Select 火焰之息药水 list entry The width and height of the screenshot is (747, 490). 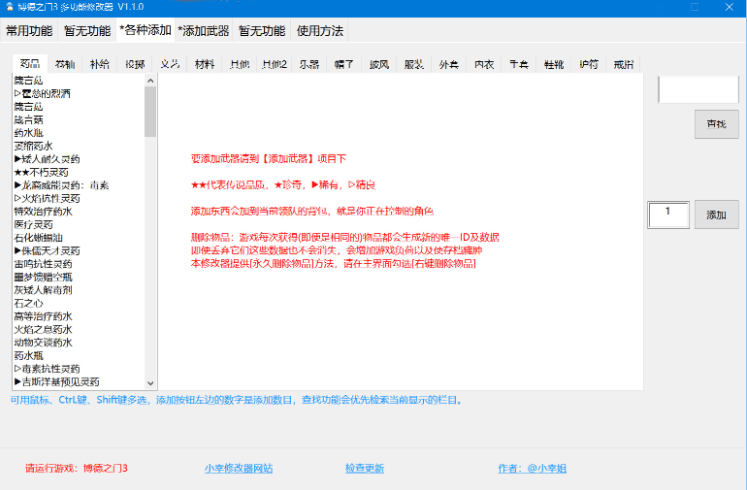click(79, 330)
